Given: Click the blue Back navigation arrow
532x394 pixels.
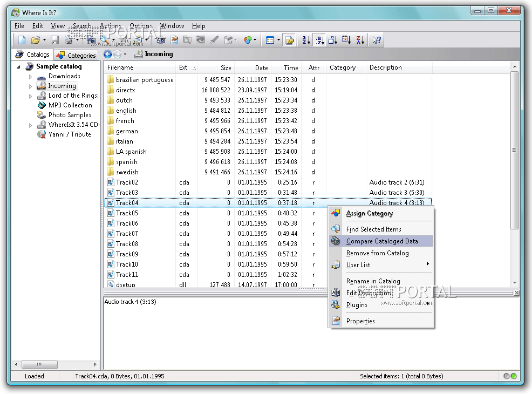Looking at the screenshot, I should [x=108, y=54].
